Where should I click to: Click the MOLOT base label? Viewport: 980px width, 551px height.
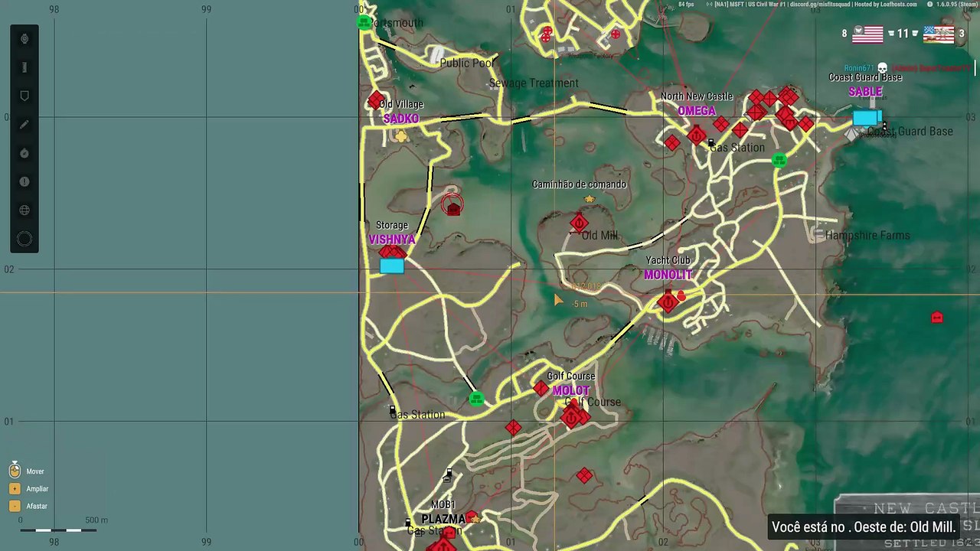pos(571,391)
